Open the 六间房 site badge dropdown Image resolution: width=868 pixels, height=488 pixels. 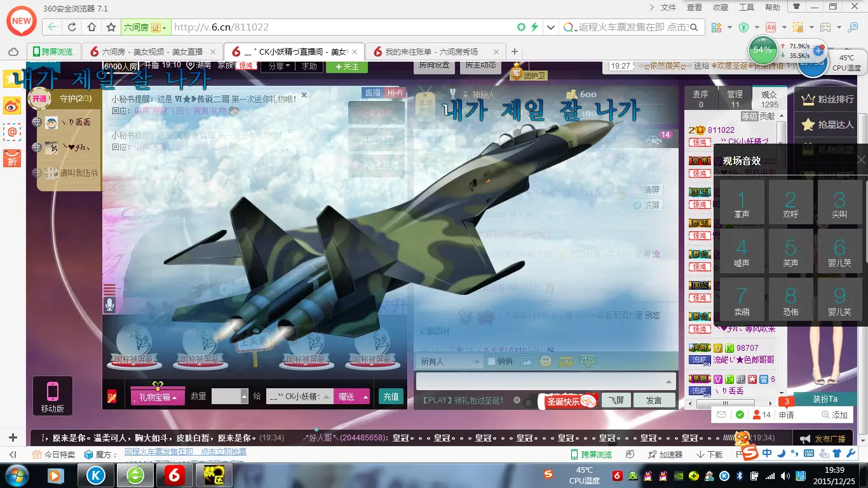point(145,27)
